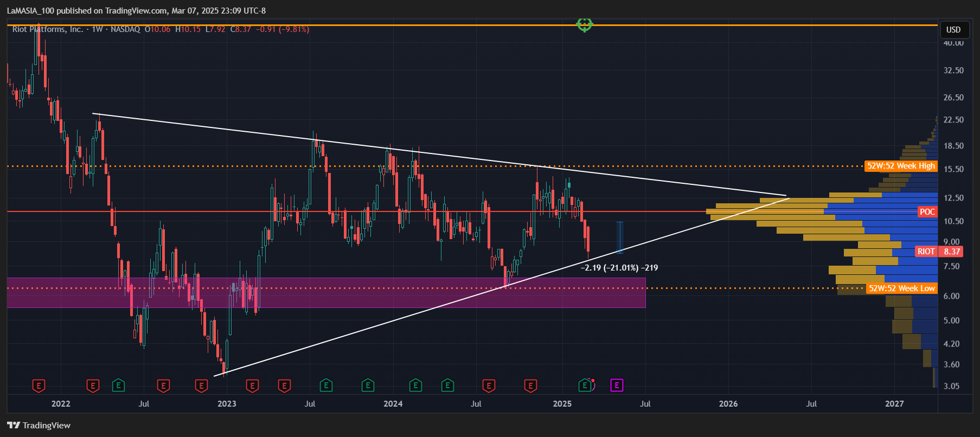Screen dimensions: 980x437
Task: Click the 52W:52 Week Low label
Action: [x=901, y=288]
